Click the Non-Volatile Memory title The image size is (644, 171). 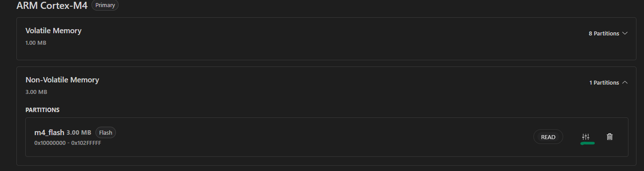pyautogui.click(x=62, y=80)
